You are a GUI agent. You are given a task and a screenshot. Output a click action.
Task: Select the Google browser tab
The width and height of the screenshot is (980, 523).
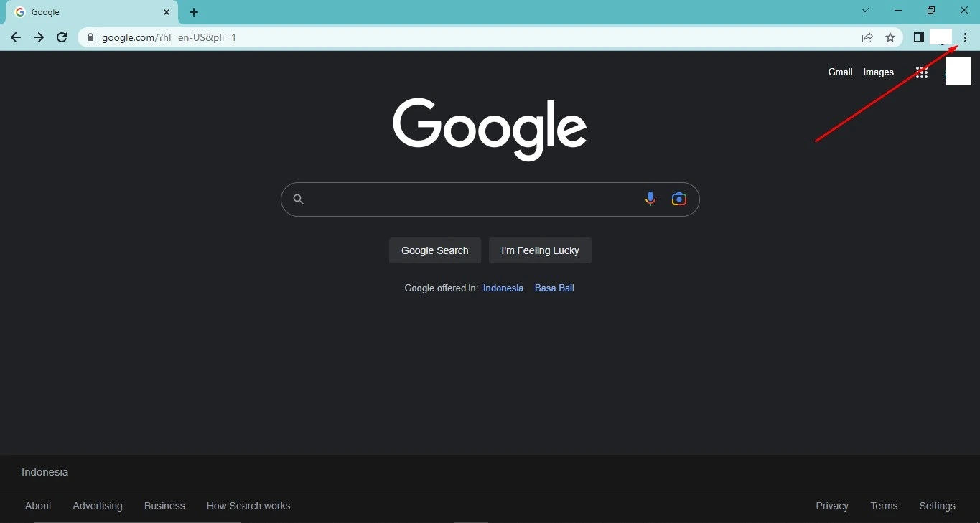coord(92,12)
